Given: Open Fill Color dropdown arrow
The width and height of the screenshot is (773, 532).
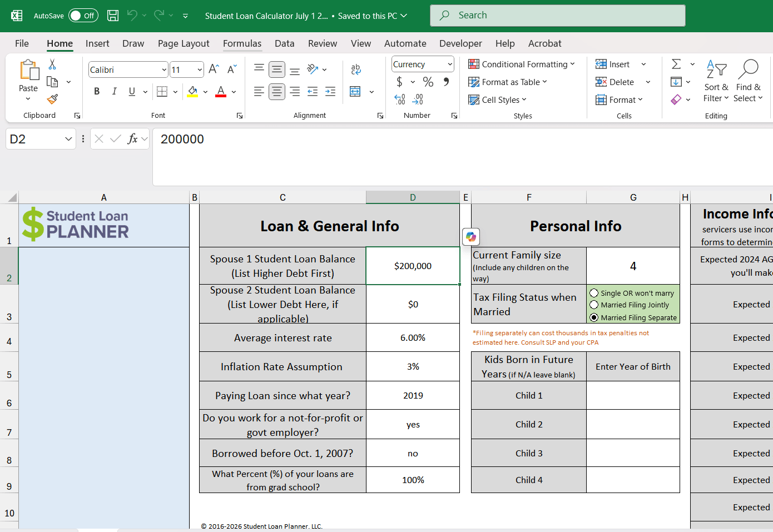Looking at the screenshot, I should (205, 92).
